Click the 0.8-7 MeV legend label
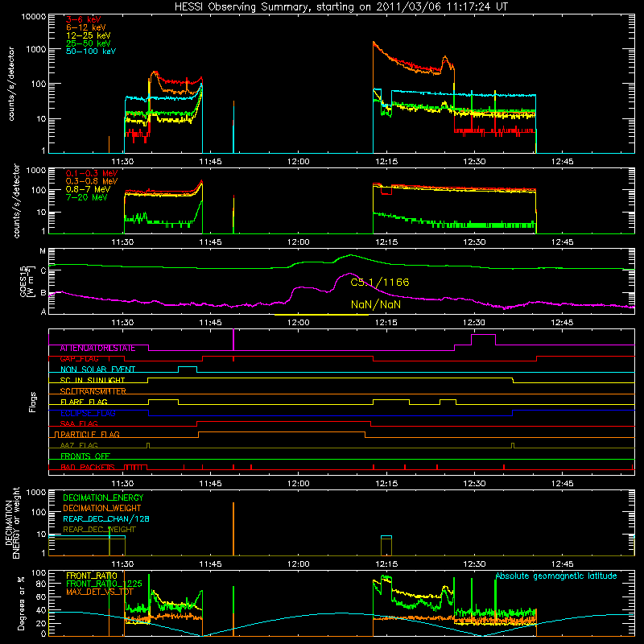This screenshot has width=644, height=644. (88, 189)
